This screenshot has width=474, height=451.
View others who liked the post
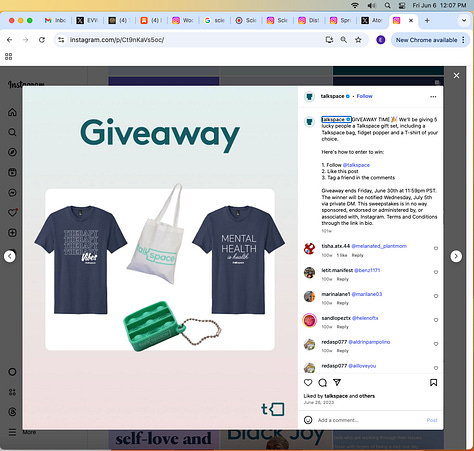(367, 396)
